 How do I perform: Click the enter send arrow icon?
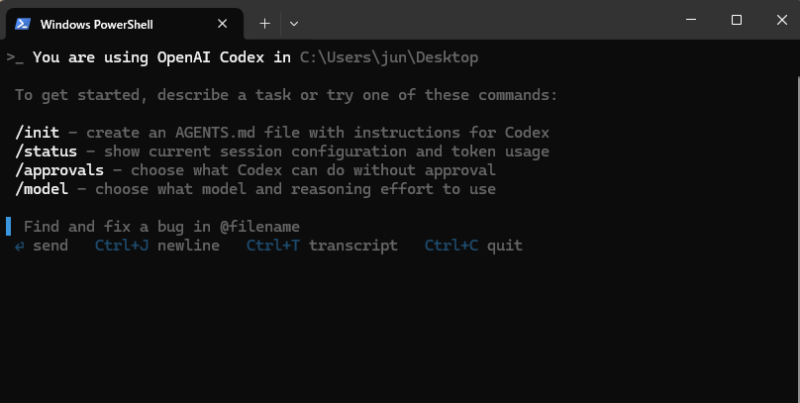(19, 246)
